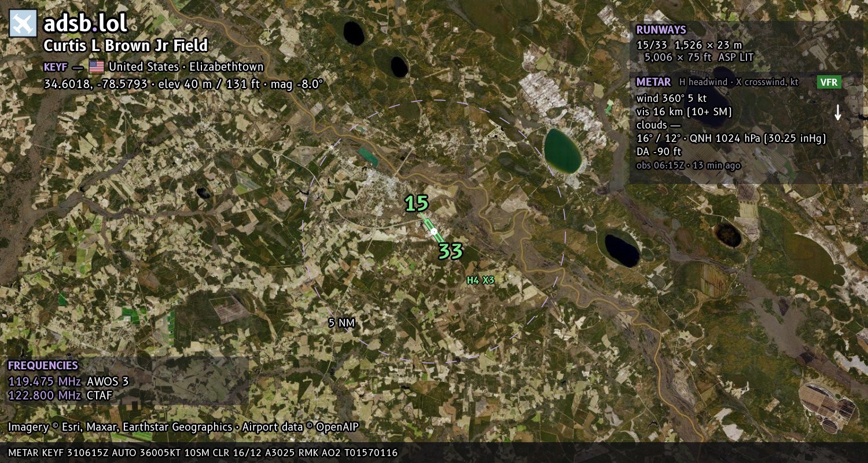Click the adsb.lol airplane logo icon
Viewport: 868px width, 463px height.
point(23,24)
